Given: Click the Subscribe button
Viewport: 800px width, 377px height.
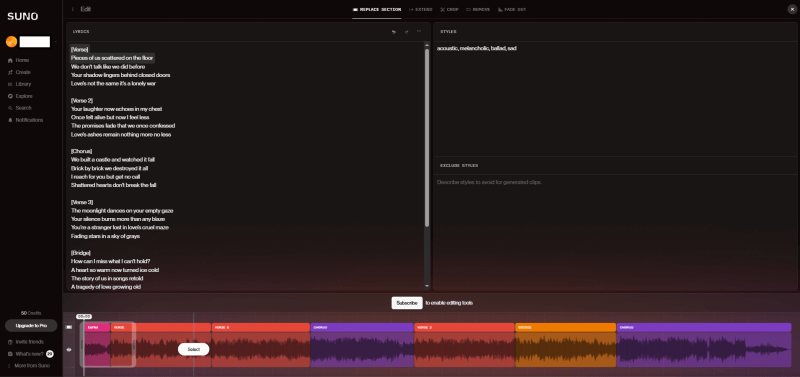Looking at the screenshot, I should click(x=407, y=303).
